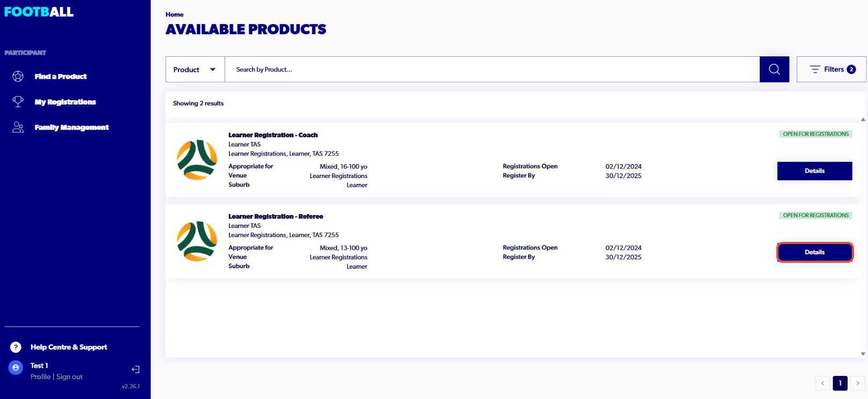Open My Registrations menu item
Viewport: 868px width, 399px height.
(x=65, y=102)
